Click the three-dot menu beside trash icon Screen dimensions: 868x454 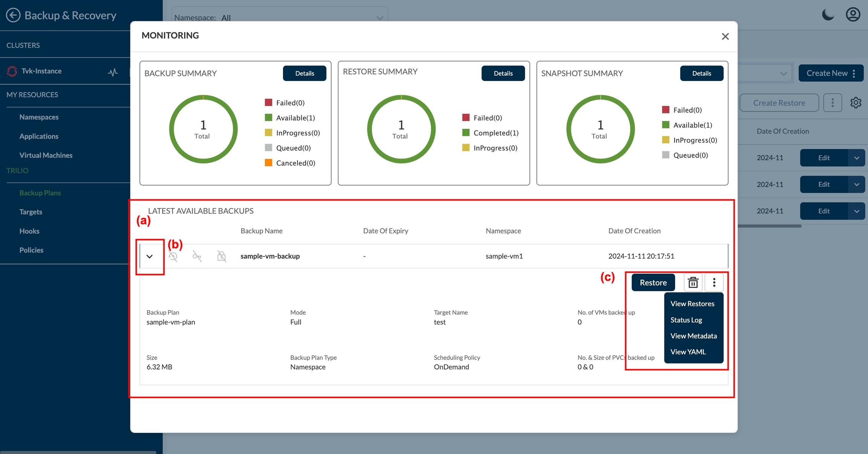click(x=714, y=282)
